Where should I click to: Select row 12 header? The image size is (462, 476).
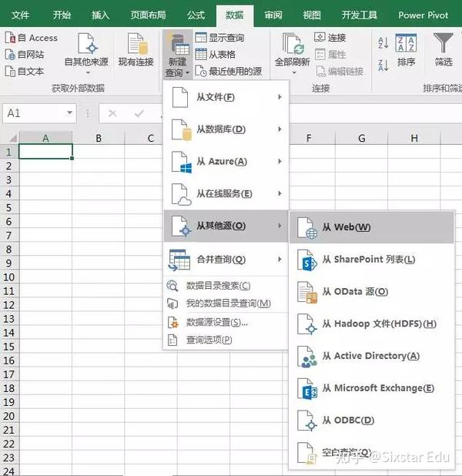pos(9,305)
